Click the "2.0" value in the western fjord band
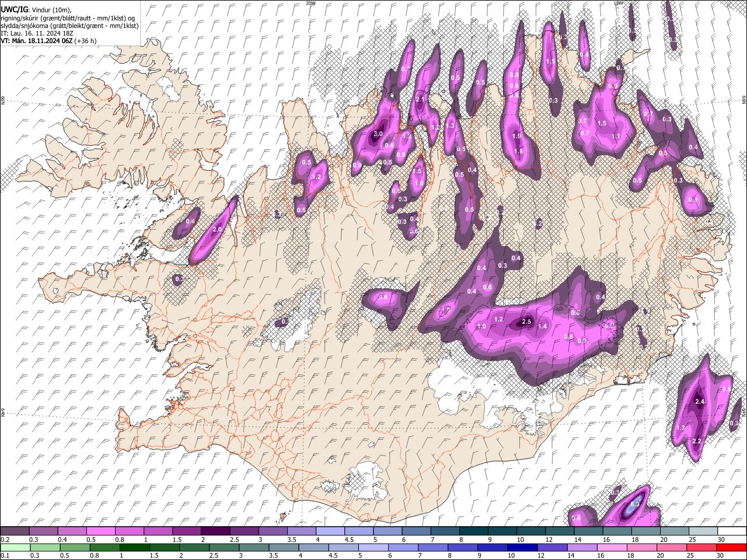747x560 pixels. coord(217,230)
